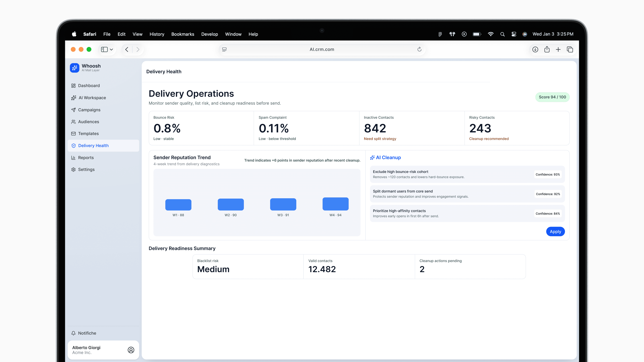This screenshot has height=362, width=644.
Task: Open the Window menu
Action: click(x=233, y=34)
